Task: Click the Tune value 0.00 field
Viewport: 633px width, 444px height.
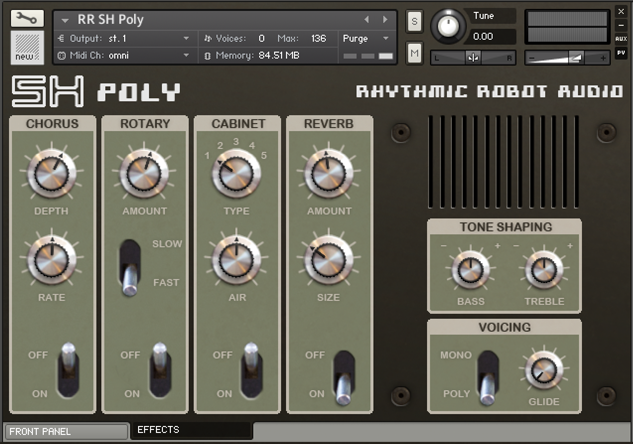Action: point(489,37)
